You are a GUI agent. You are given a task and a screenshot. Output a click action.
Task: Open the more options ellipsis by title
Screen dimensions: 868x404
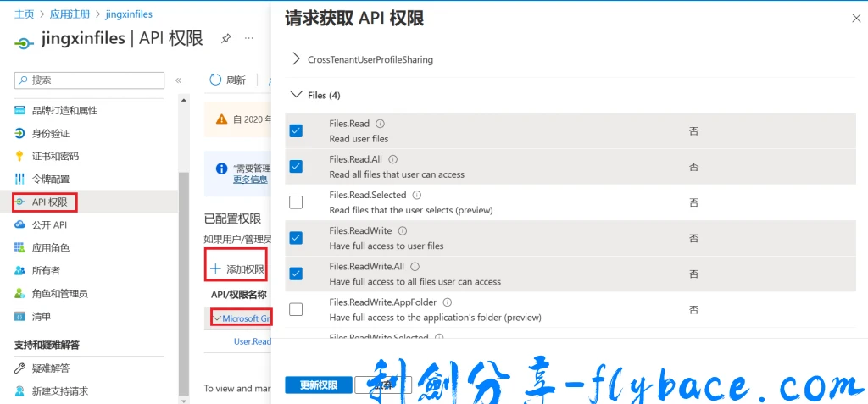(x=249, y=38)
